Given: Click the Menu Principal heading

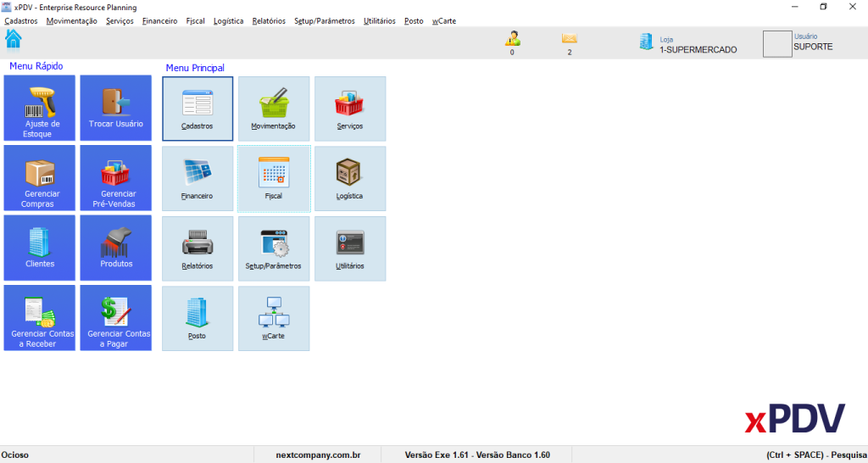Looking at the screenshot, I should point(195,68).
